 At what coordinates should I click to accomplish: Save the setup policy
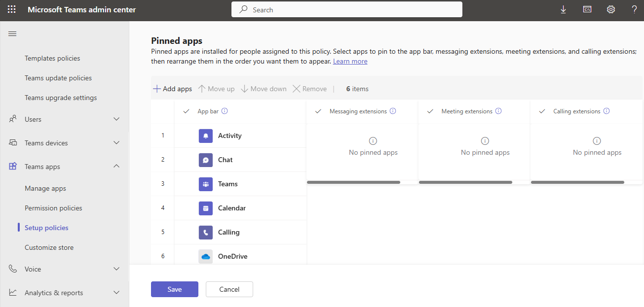(175, 289)
